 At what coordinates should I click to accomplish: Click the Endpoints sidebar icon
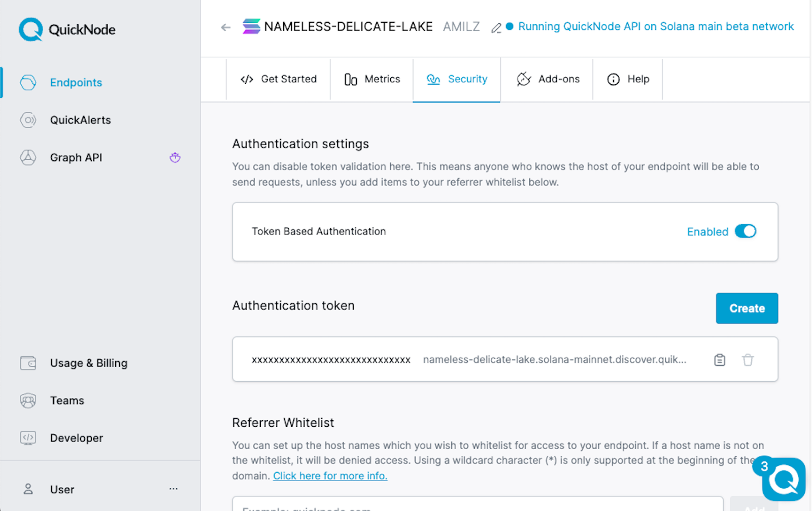point(28,82)
